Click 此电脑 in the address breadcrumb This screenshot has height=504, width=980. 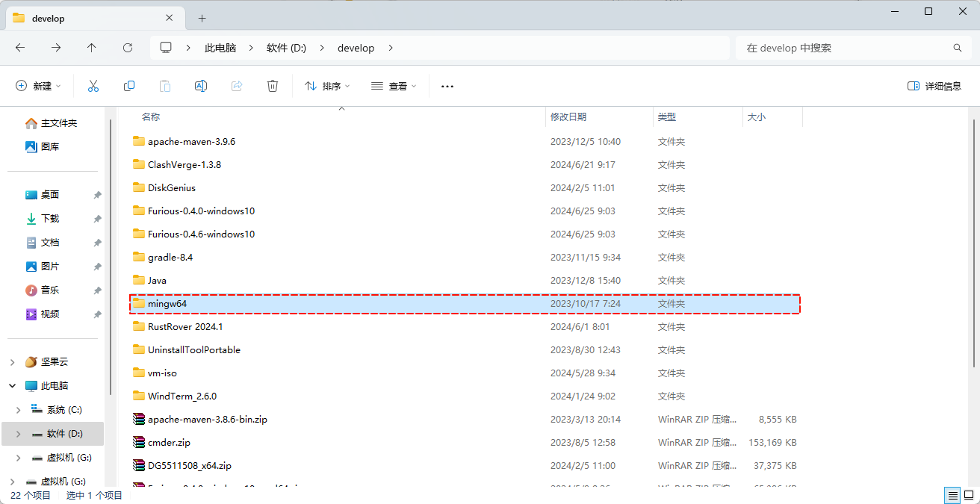click(x=220, y=48)
